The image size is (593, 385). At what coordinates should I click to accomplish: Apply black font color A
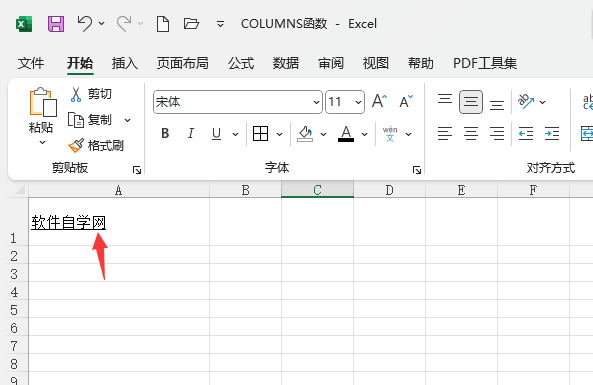click(x=346, y=134)
